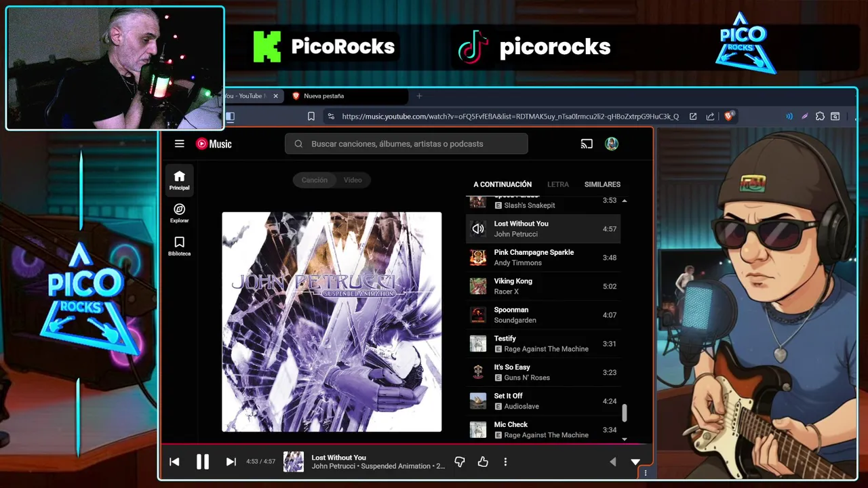Share this page via address bar icon
The image size is (868, 488).
point(710,117)
